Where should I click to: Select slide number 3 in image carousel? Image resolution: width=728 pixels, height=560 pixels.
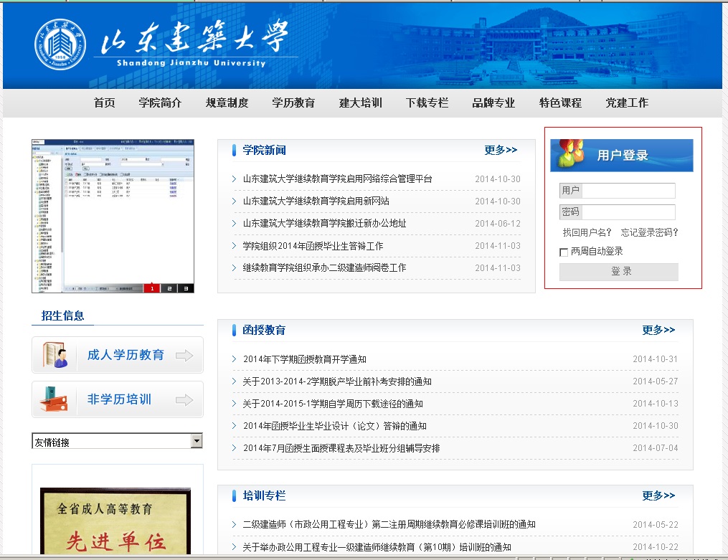tap(186, 288)
